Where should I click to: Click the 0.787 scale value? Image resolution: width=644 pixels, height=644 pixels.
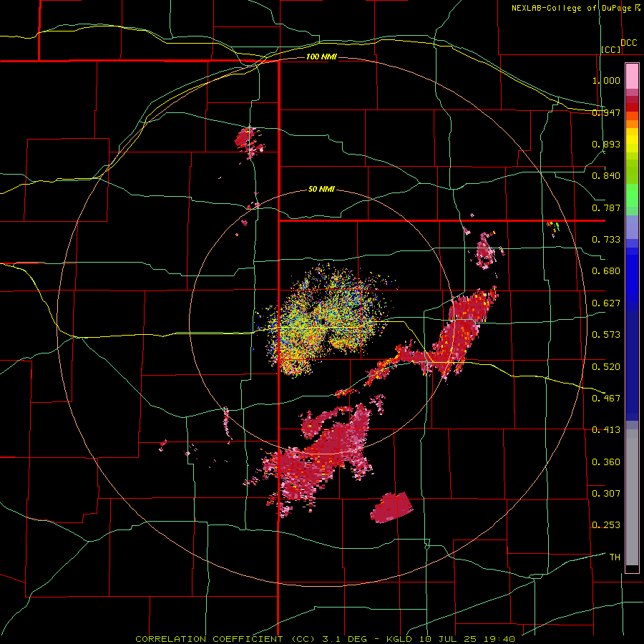(606, 208)
